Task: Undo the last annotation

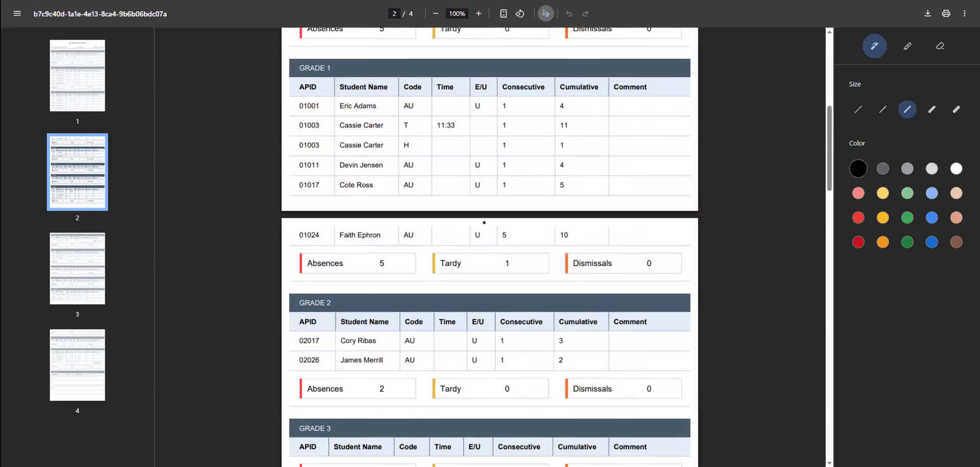Action: [x=569, y=14]
